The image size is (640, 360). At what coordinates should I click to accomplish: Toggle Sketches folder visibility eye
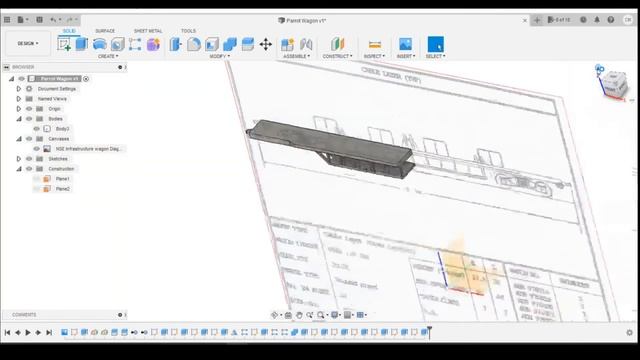point(29,159)
